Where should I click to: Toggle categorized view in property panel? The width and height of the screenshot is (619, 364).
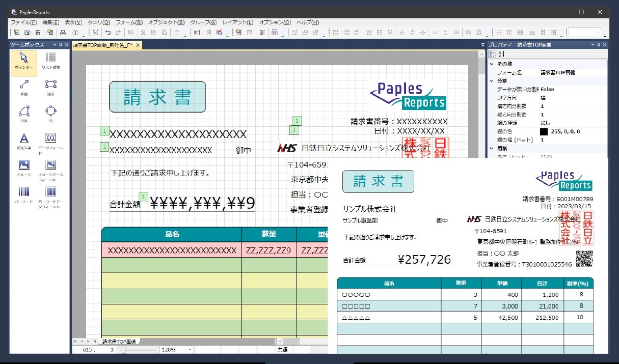click(492, 54)
